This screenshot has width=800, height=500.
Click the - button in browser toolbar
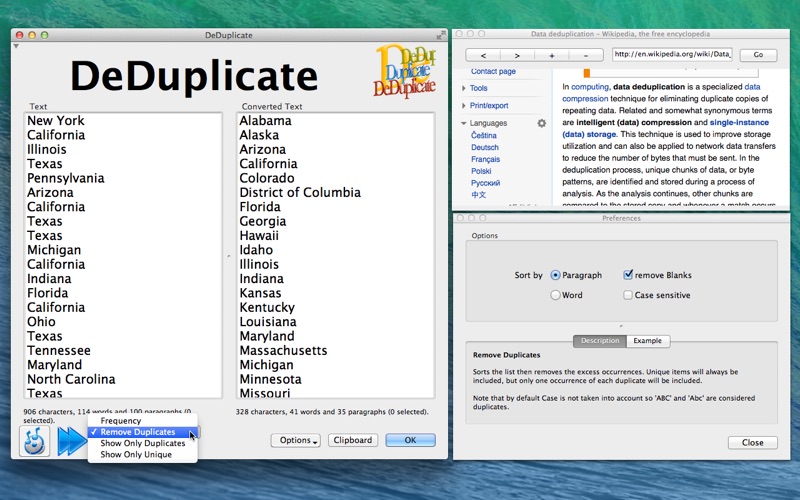pos(586,55)
